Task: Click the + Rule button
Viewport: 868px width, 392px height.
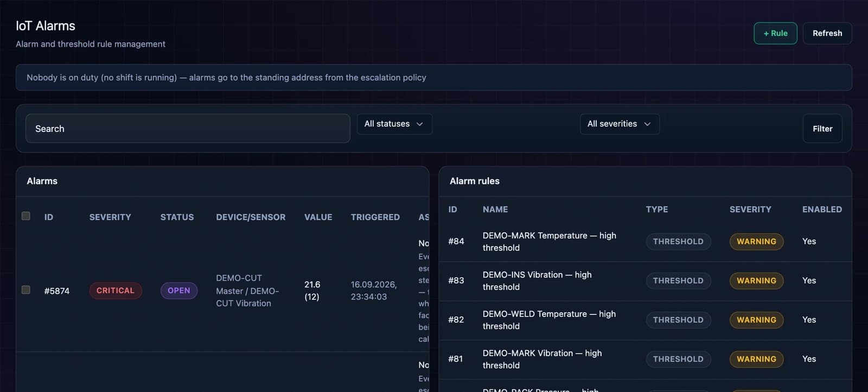Action: [x=775, y=33]
